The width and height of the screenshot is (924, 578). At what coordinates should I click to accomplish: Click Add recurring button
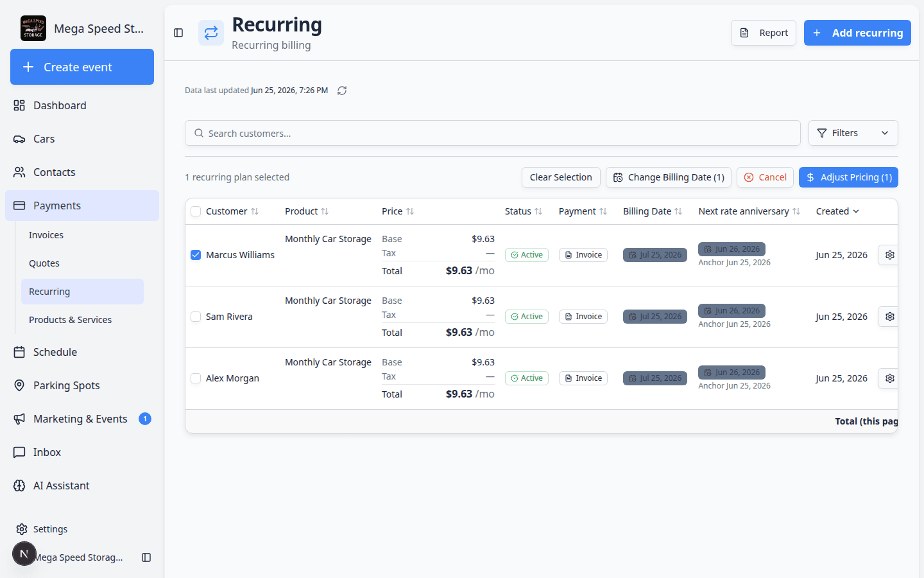tap(857, 33)
